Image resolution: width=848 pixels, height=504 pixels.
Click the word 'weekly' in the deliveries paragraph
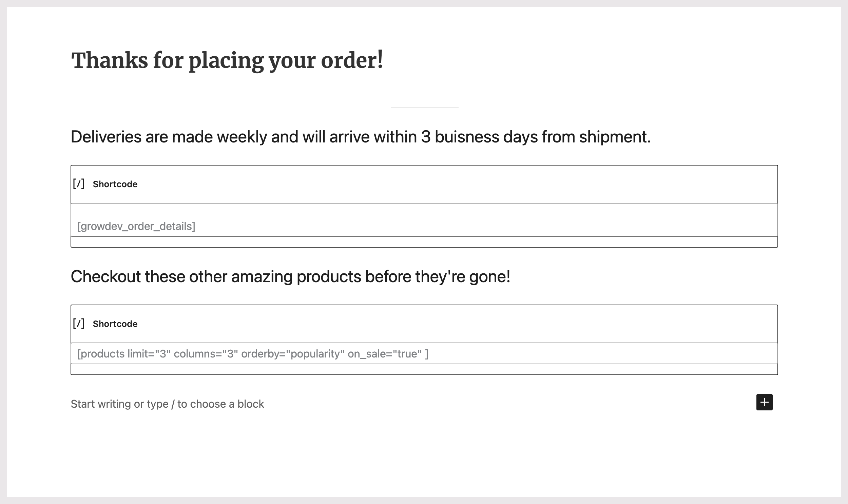[242, 137]
